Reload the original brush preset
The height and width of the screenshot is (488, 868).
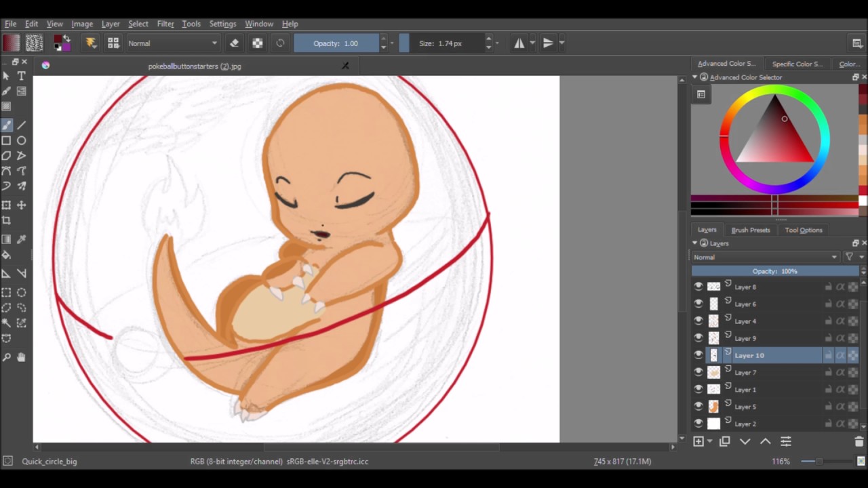pos(280,43)
